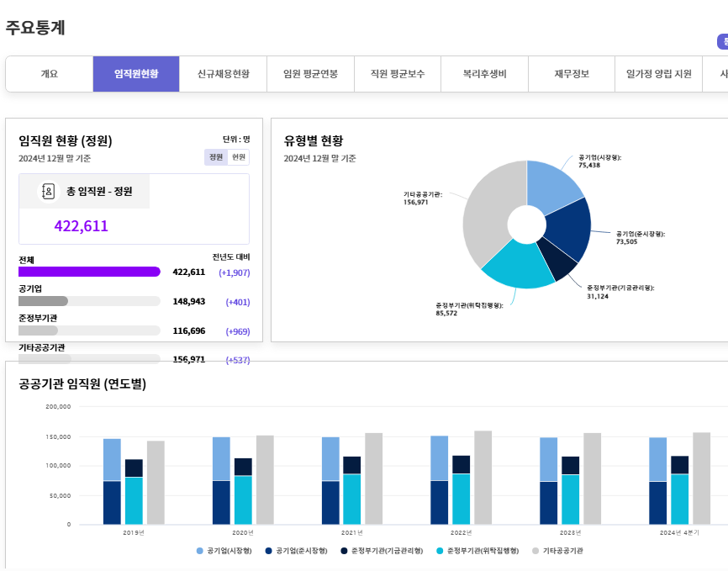Switch to 현원 view

coord(239,157)
